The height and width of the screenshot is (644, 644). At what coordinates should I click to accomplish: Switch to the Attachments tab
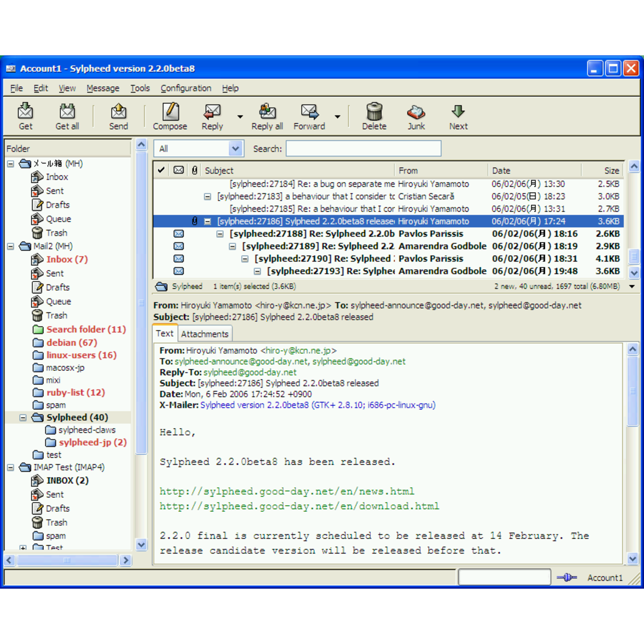click(x=205, y=334)
